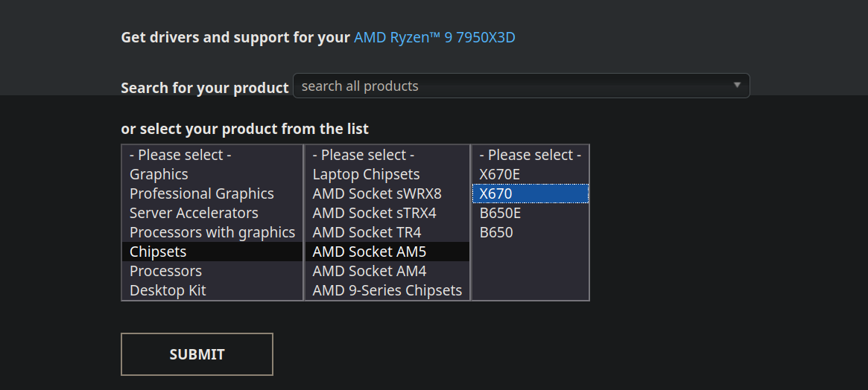This screenshot has width=868, height=390.
Task: Choose the X670E chipset
Action: click(500, 174)
